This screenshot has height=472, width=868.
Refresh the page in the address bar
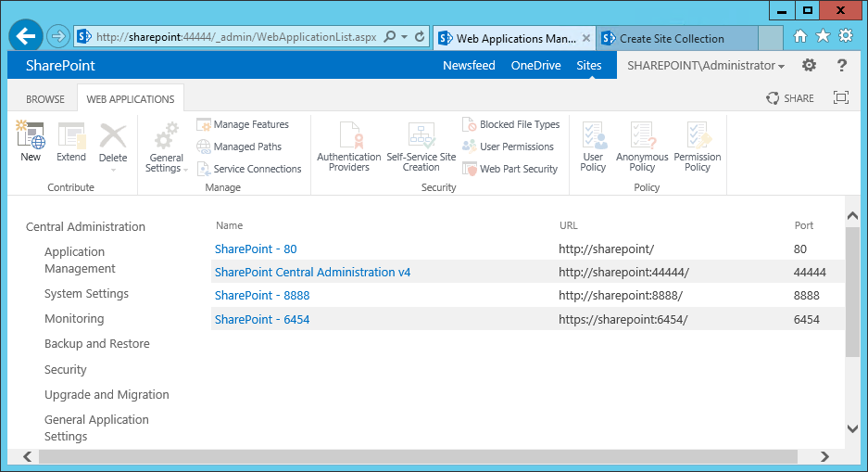tap(421, 37)
